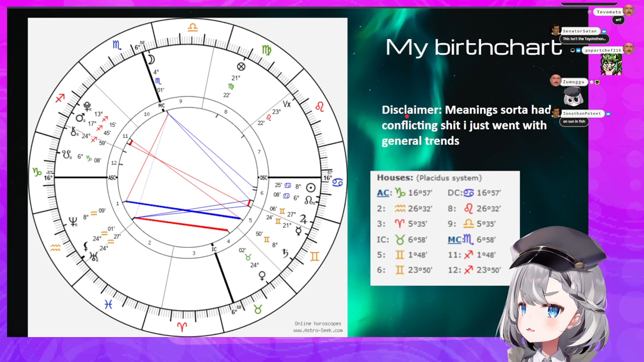Open the AC link in the Houses table
This screenshot has width=644, height=362.
click(383, 193)
